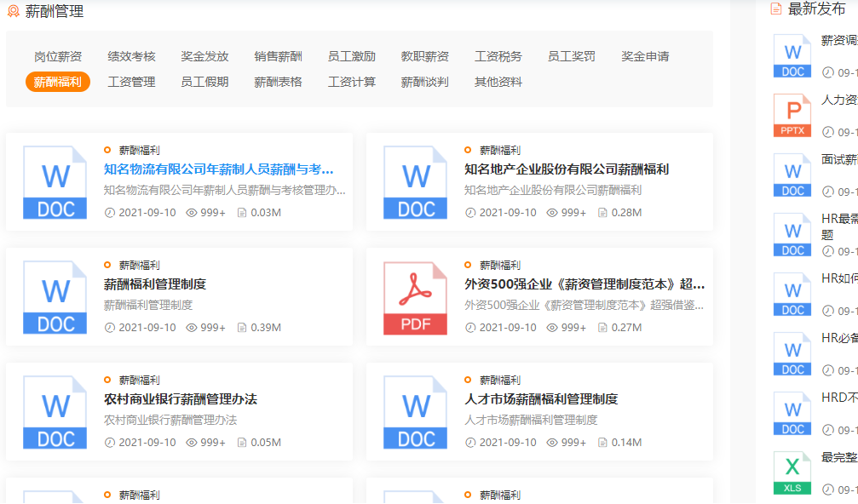Switch to 奖金发放 category

pos(204,56)
